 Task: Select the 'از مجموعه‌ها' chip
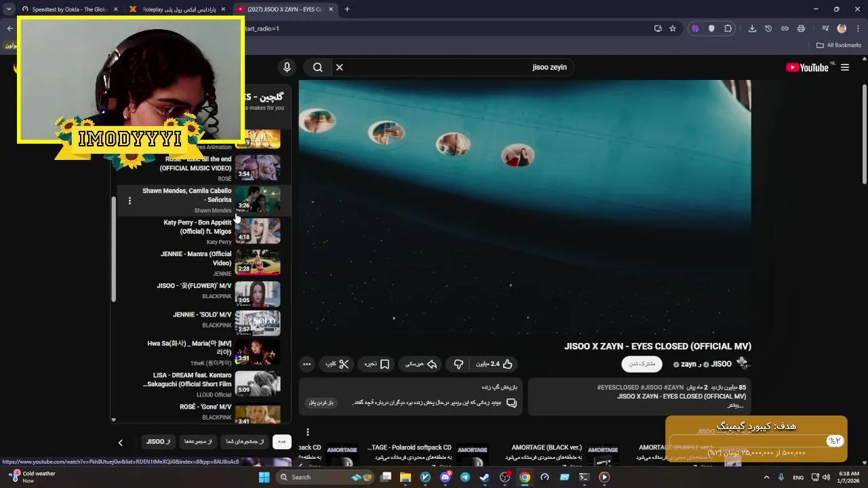click(x=198, y=442)
